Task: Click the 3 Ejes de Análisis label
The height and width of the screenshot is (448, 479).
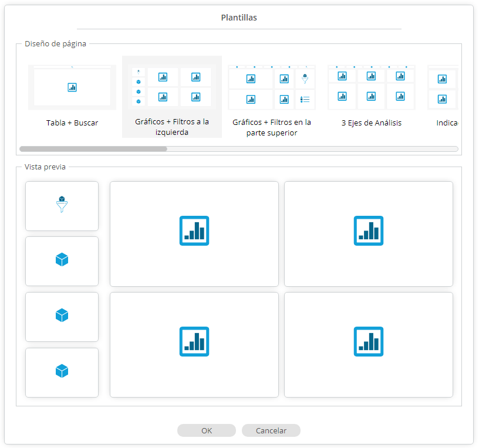Action: click(x=372, y=123)
